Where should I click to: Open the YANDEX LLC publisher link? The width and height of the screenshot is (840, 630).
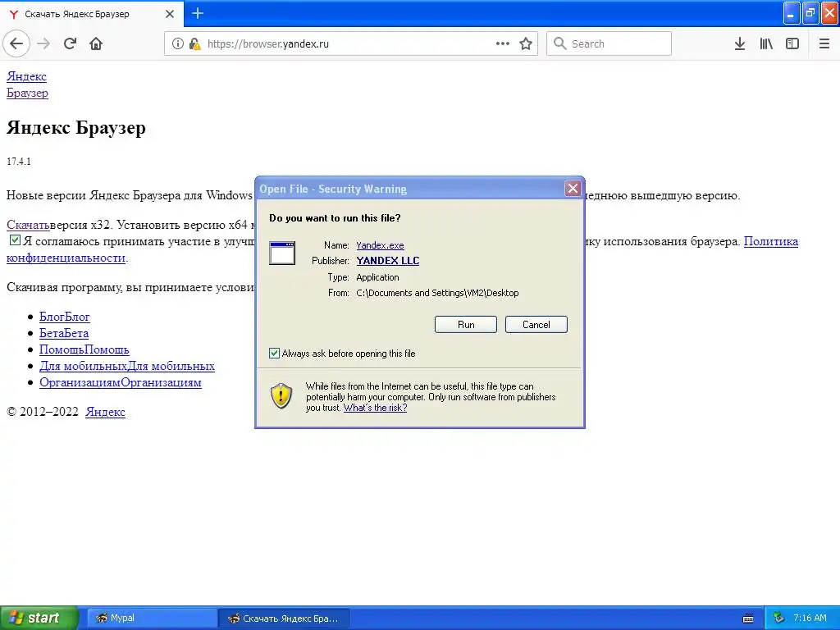click(388, 261)
